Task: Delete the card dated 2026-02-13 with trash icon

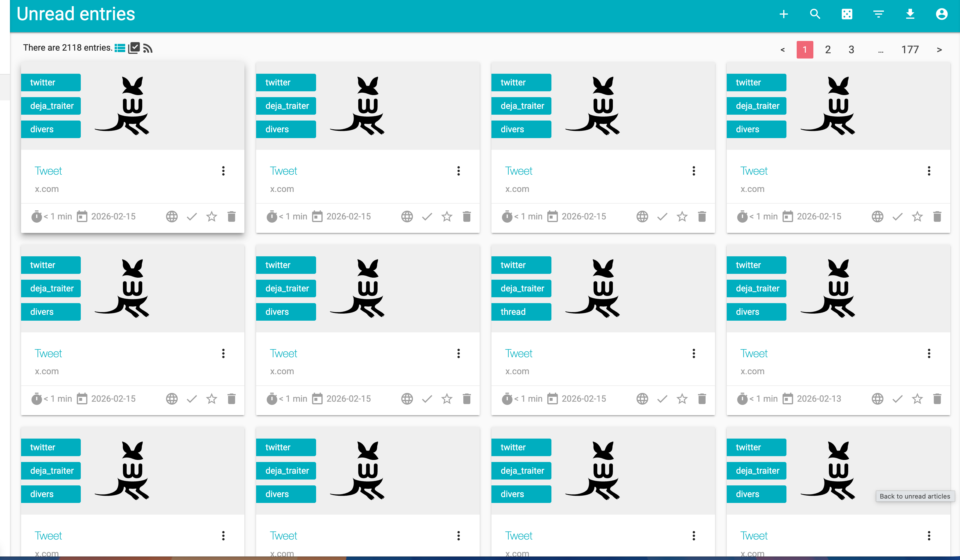Action: point(937,399)
